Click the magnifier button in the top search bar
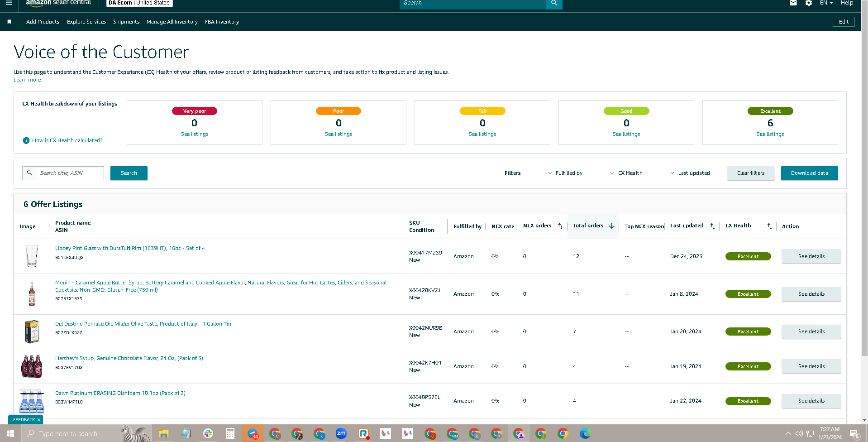The width and height of the screenshot is (868, 442). click(554, 3)
